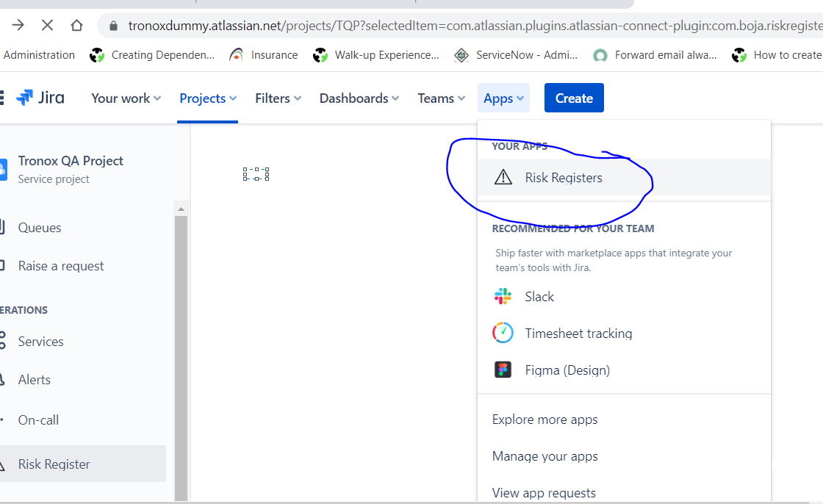Select the Slack marketplace app icon
The height and width of the screenshot is (504, 823).
[x=503, y=296]
